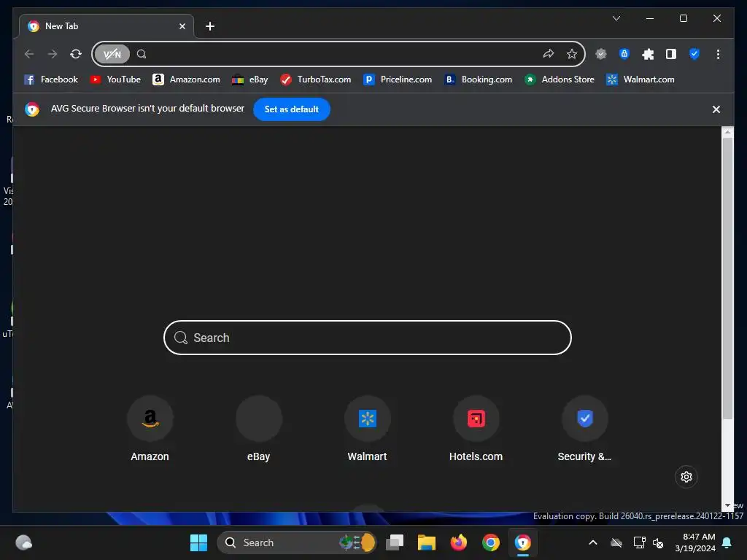The height and width of the screenshot is (560, 747).
Task: Open the Security & Privacy shortcut tile
Action: pyautogui.click(x=584, y=429)
